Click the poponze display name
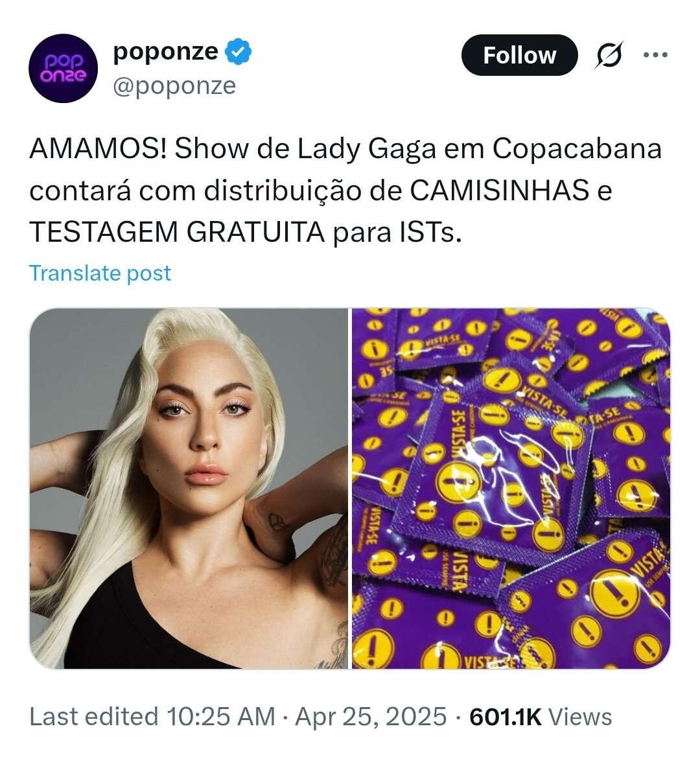Image resolution: width=700 pixels, height=757 pixels. 165,51
